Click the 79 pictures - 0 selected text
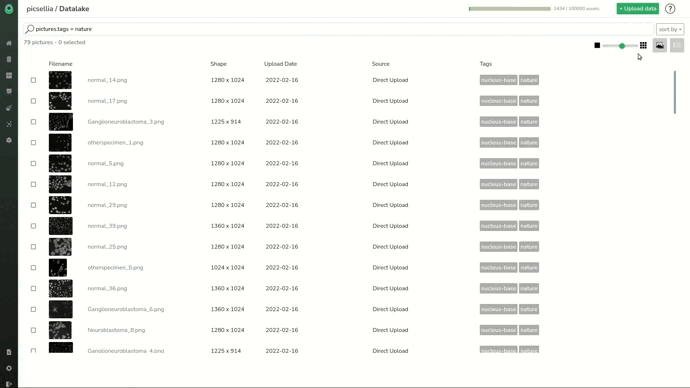 coord(55,42)
